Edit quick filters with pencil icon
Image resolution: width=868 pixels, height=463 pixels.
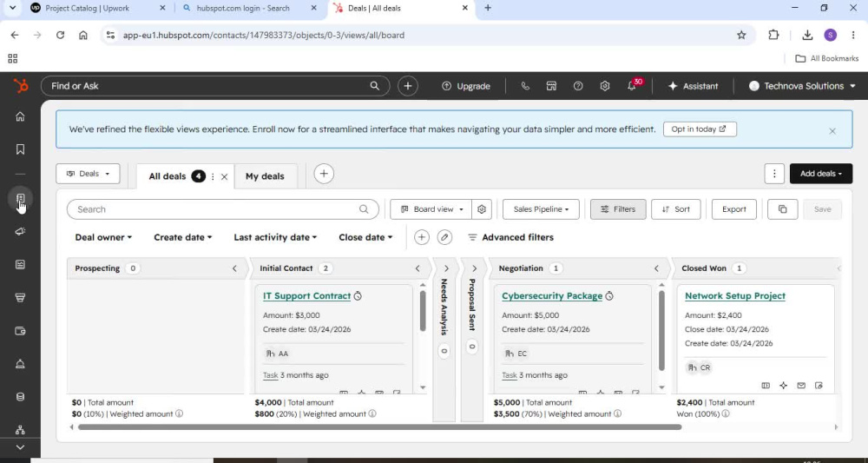pyautogui.click(x=444, y=237)
